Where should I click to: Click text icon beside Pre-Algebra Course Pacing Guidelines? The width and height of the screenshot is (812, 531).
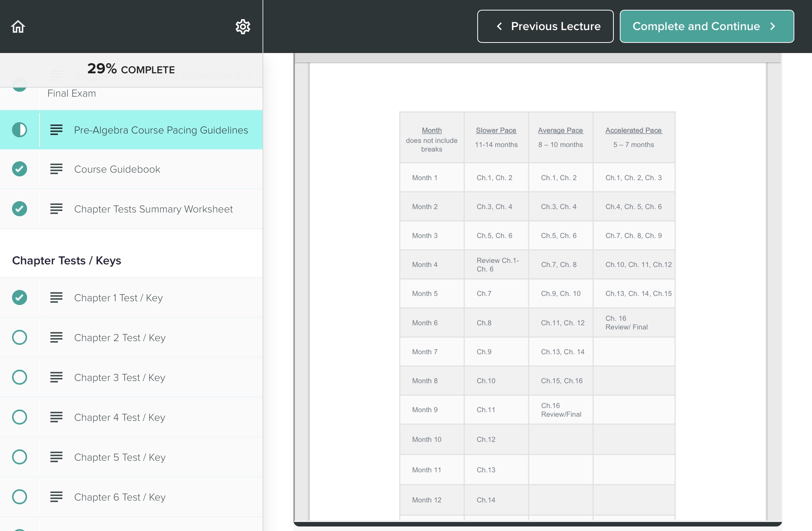pos(56,130)
